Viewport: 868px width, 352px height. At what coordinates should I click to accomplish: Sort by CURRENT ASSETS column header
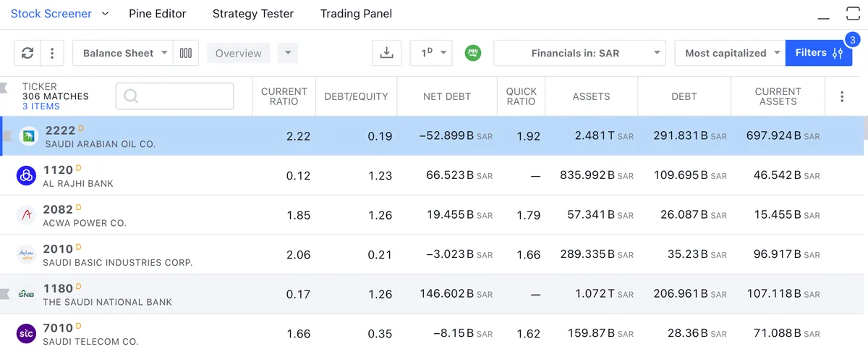pos(778,96)
